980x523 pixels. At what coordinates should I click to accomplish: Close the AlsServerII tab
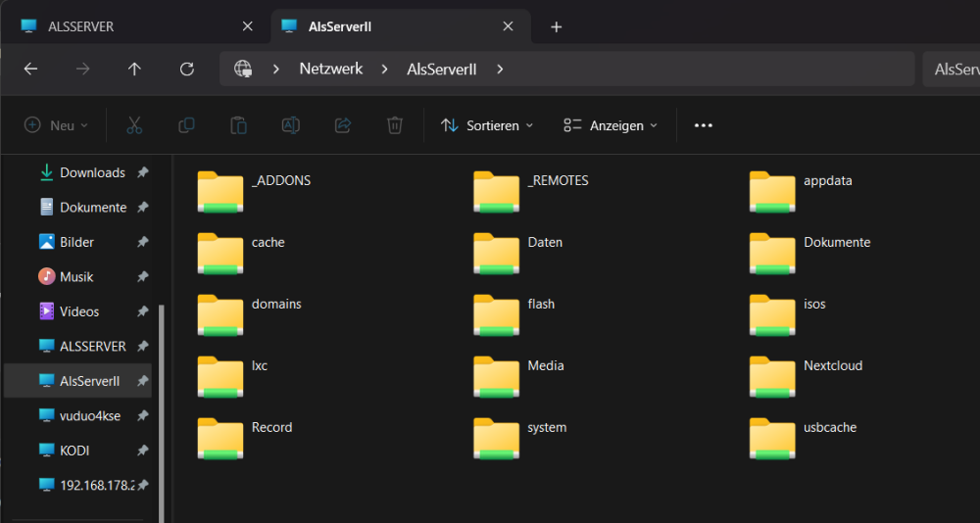tap(508, 26)
